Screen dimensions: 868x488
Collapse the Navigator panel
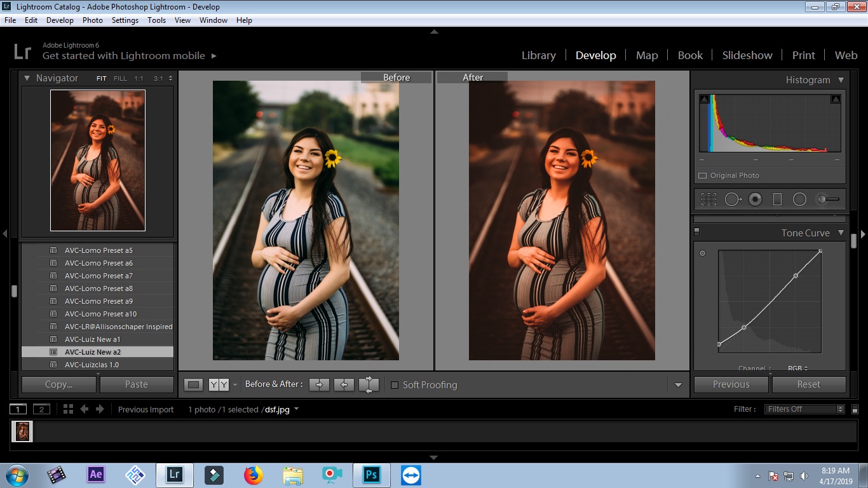pyautogui.click(x=27, y=78)
